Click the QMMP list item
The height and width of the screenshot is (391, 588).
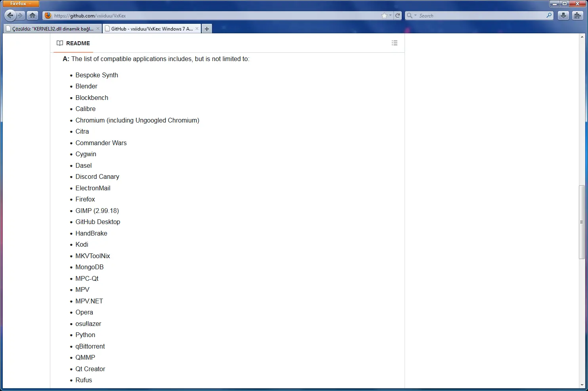pos(85,357)
